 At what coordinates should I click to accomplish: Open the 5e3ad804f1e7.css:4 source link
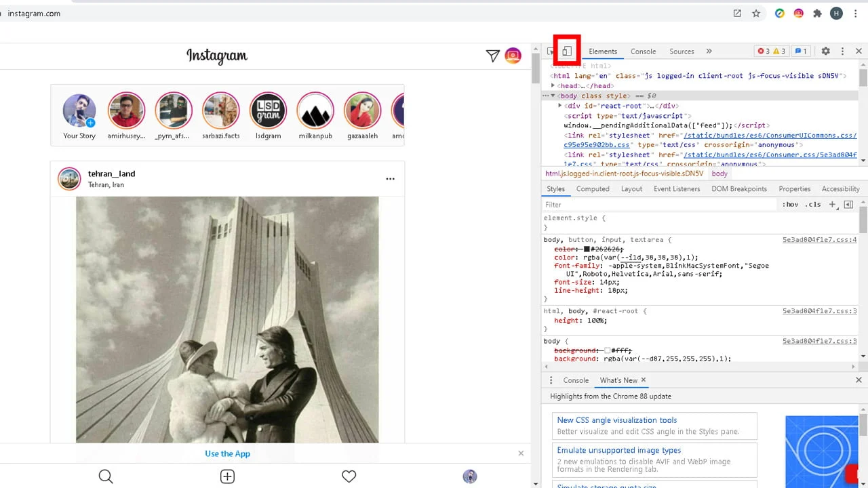click(x=819, y=240)
